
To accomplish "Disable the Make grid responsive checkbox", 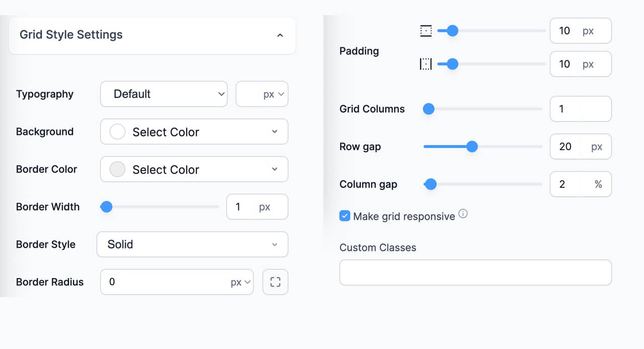I will coord(345,216).
